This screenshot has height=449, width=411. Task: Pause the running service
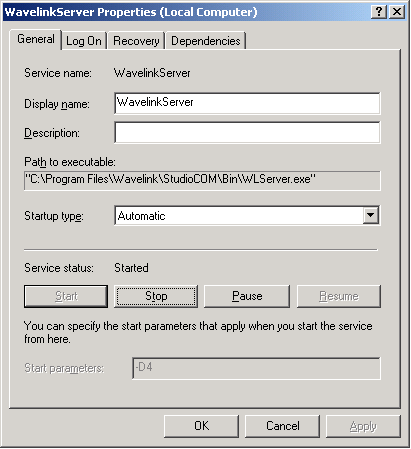point(247,296)
